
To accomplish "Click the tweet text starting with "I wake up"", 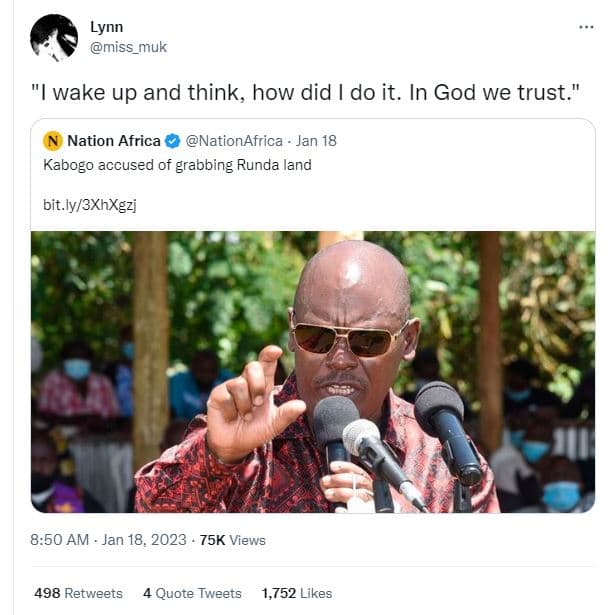I will pos(305,93).
